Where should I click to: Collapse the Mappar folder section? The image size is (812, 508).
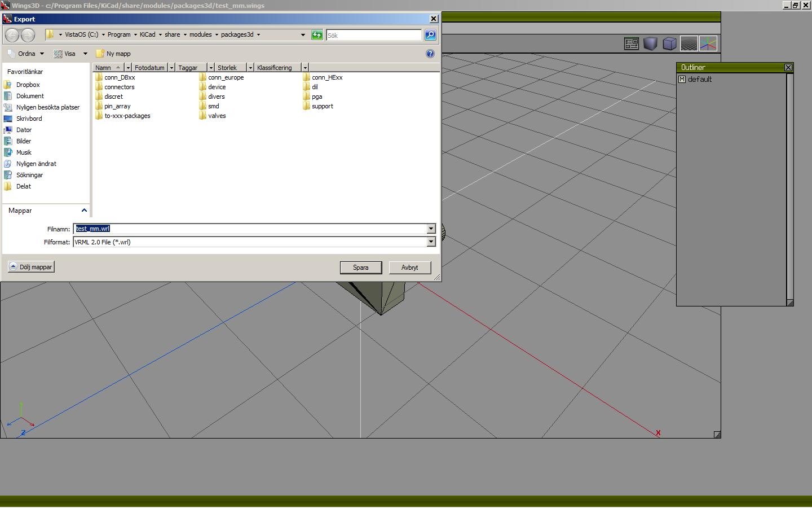click(84, 211)
